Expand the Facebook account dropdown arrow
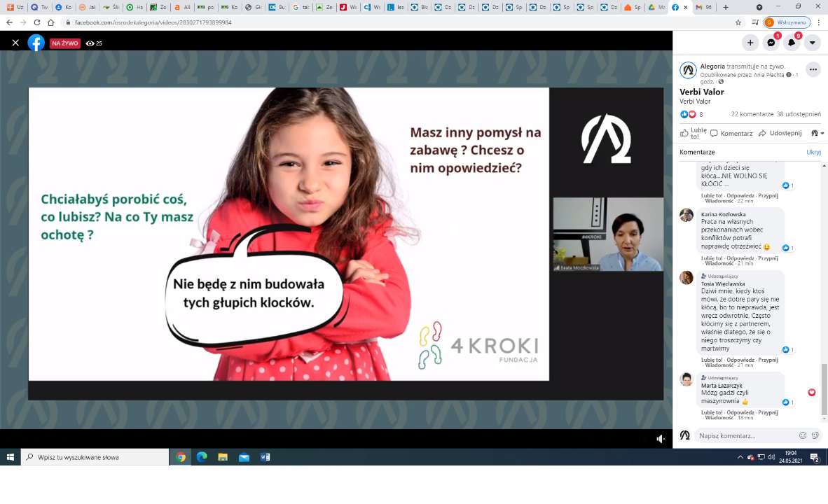 click(x=813, y=43)
